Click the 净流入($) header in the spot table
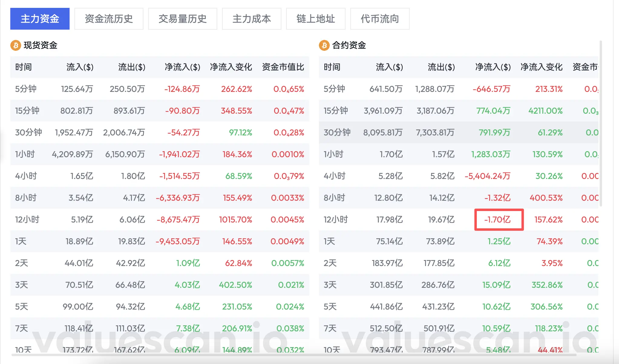This screenshot has height=364, width=619. pos(182,67)
